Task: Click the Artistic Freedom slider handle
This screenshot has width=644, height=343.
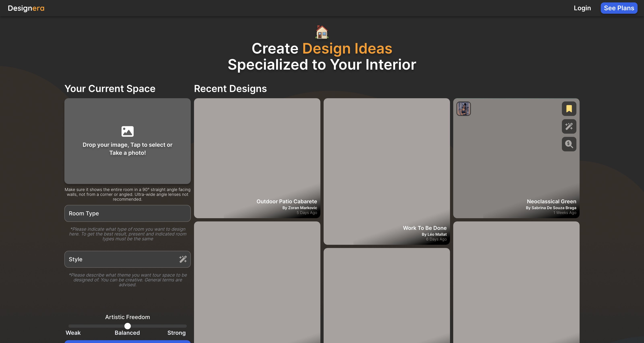Action: click(128, 326)
